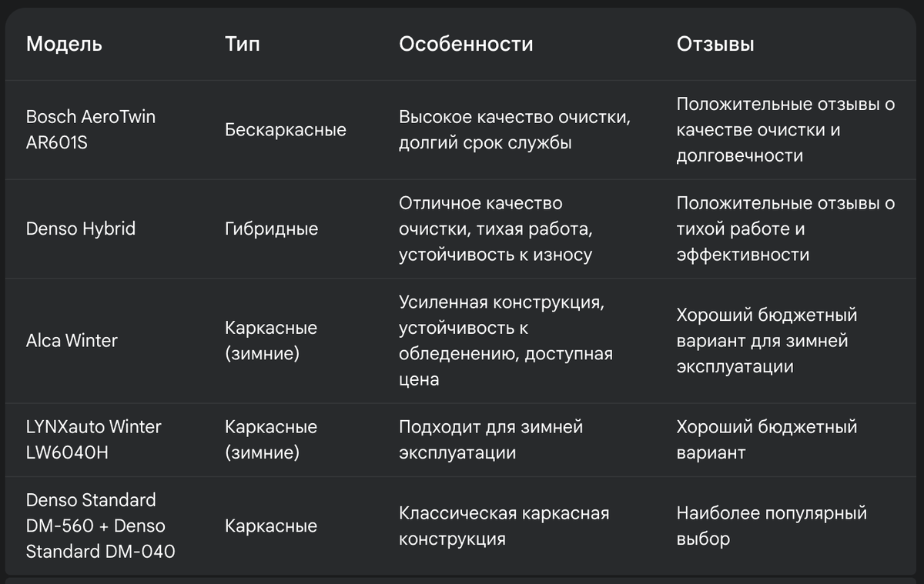Click the Alca Winter review about зимней эксплуатации
The image size is (924, 584).
(766, 341)
